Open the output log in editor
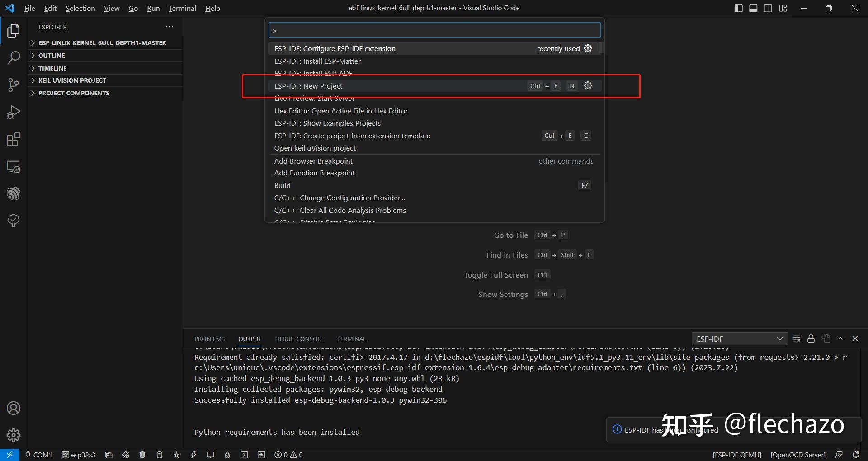 pyautogui.click(x=826, y=339)
